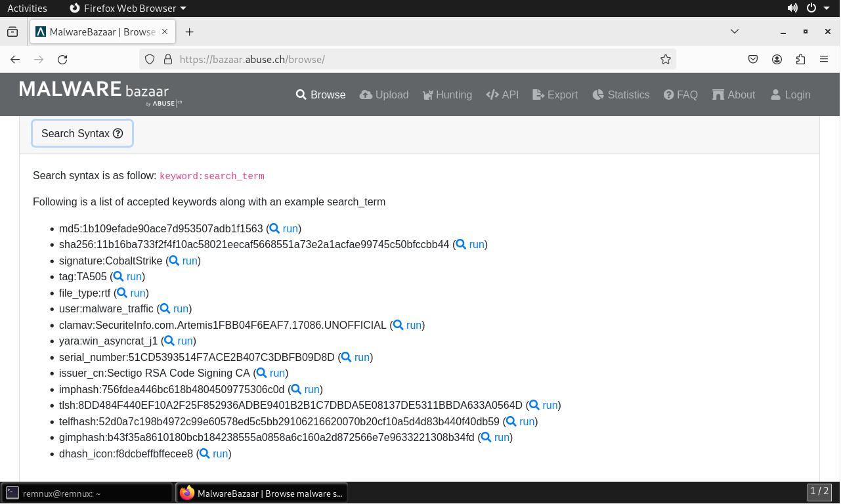Open Upload via the cloud icon
The width and height of the screenshot is (841, 504).
coord(365,94)
